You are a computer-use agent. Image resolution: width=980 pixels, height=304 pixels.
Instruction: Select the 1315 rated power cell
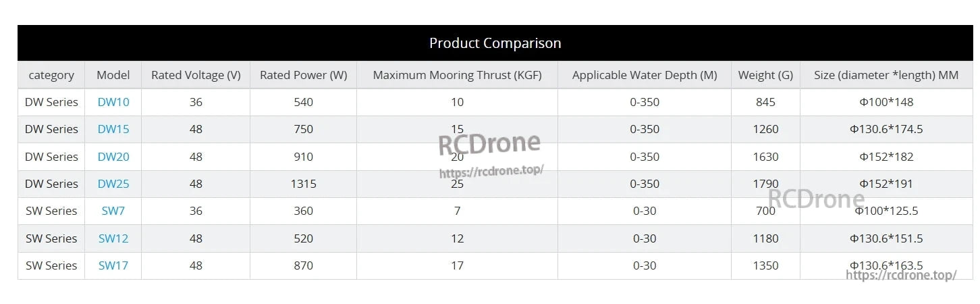304,184
